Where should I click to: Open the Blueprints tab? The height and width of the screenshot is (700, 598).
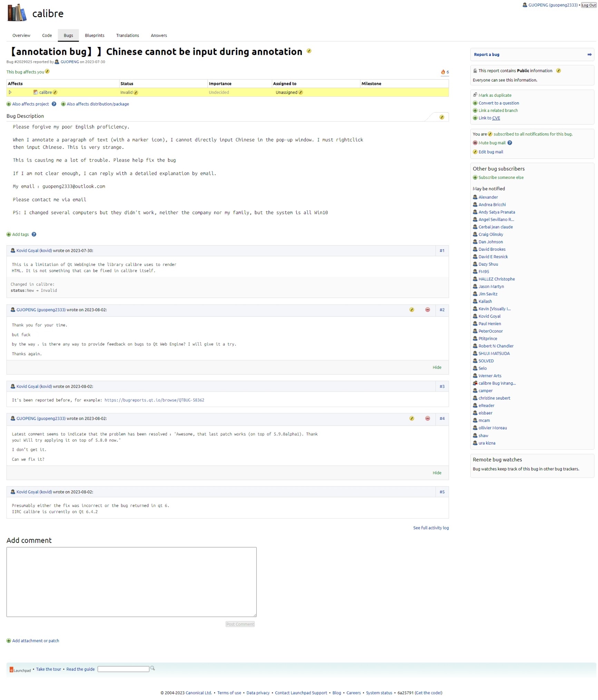(95, 36)
